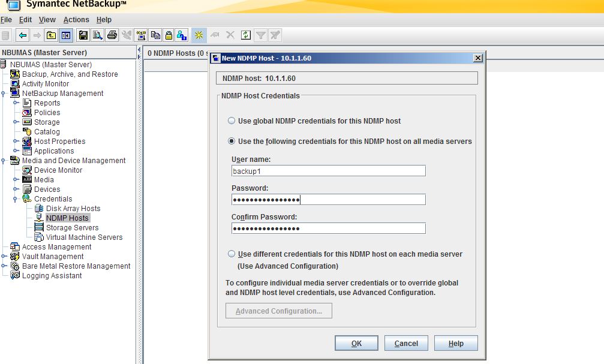Click the OK button in the dialog
Screen dimensions: 604x364
tap(356, 342)
